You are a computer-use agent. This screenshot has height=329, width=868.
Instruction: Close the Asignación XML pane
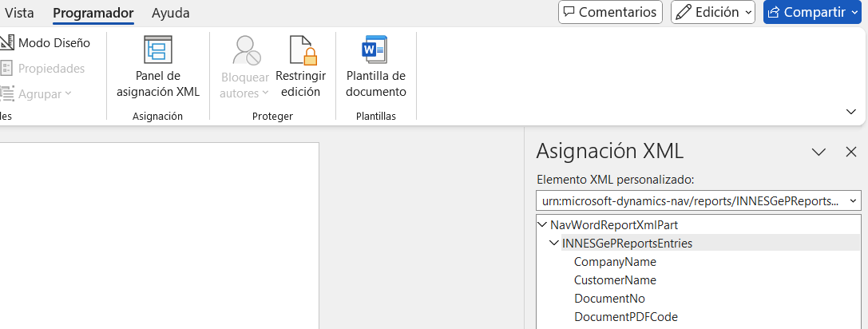851,152
